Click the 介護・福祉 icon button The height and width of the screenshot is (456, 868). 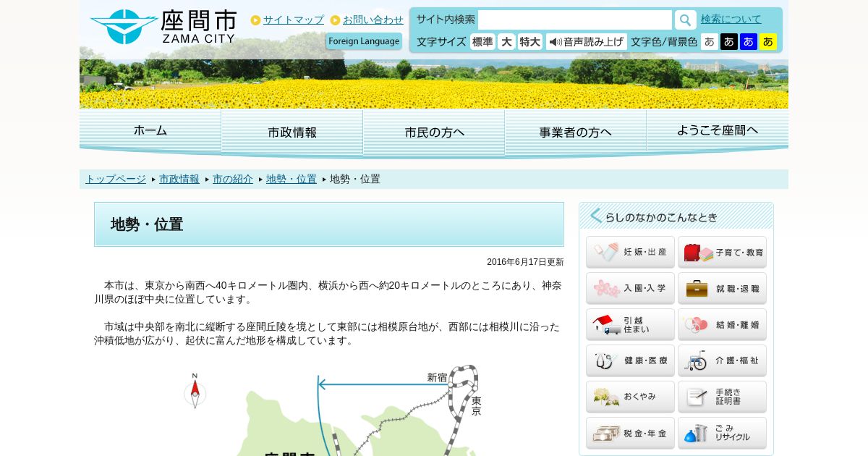pos(722,360)
